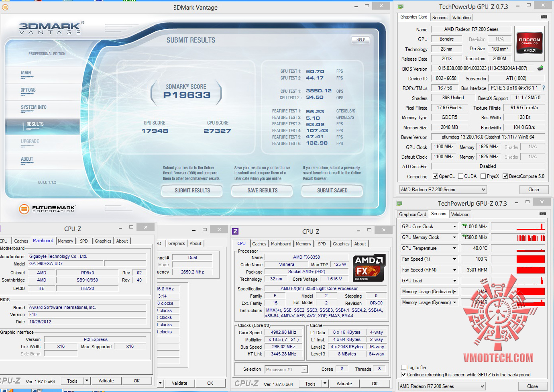Viewport: 554px width, 392px height.
Task: Click the Core Speed value 4902.90 MHz
Action: click(x=283, y=332)
